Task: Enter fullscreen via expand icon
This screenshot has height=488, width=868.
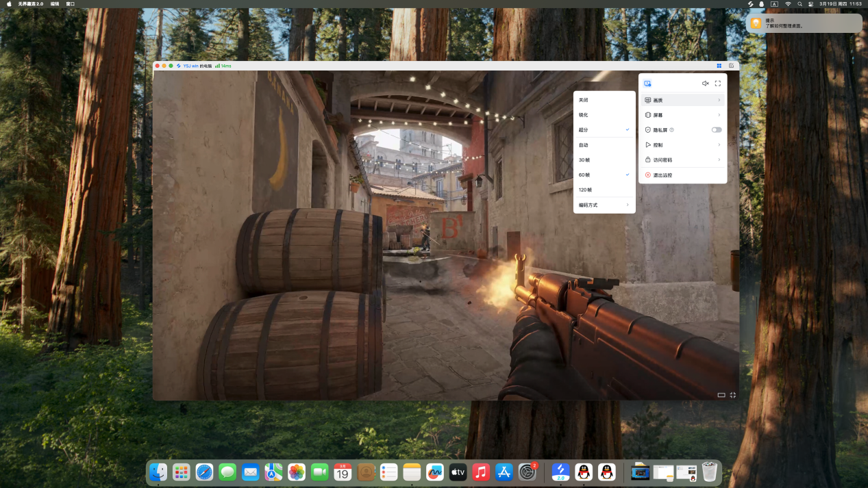Action: coord(718,83)
